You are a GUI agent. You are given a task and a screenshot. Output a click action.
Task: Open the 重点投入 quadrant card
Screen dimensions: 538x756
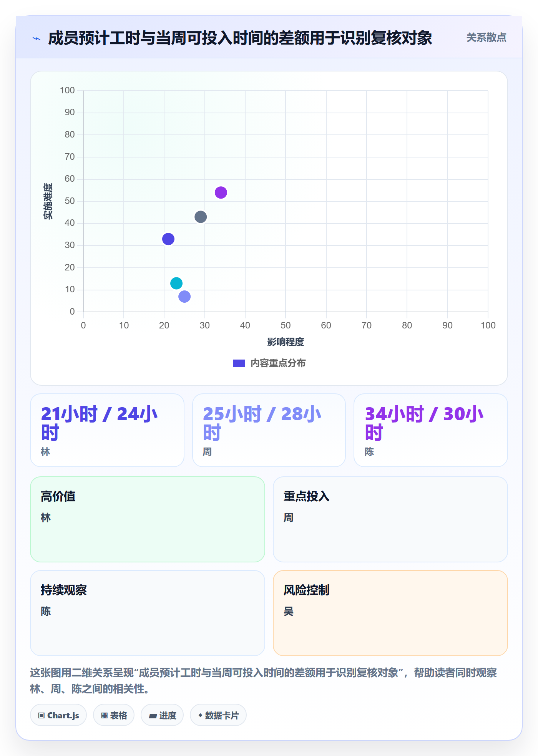390,519
